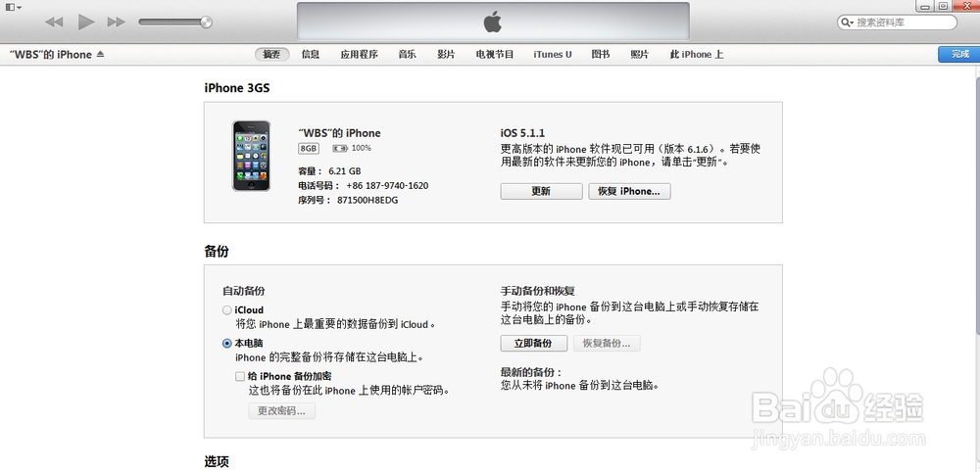980x472 pixels.
Task: Open the 应用程序 tab
Action: point(360,54)
